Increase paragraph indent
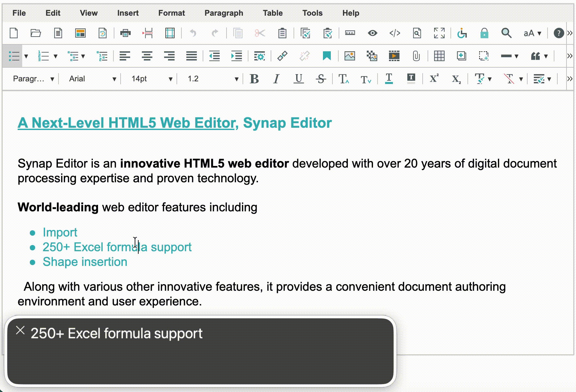This screenshot has width=576, height=392. (x=236, y=56)
